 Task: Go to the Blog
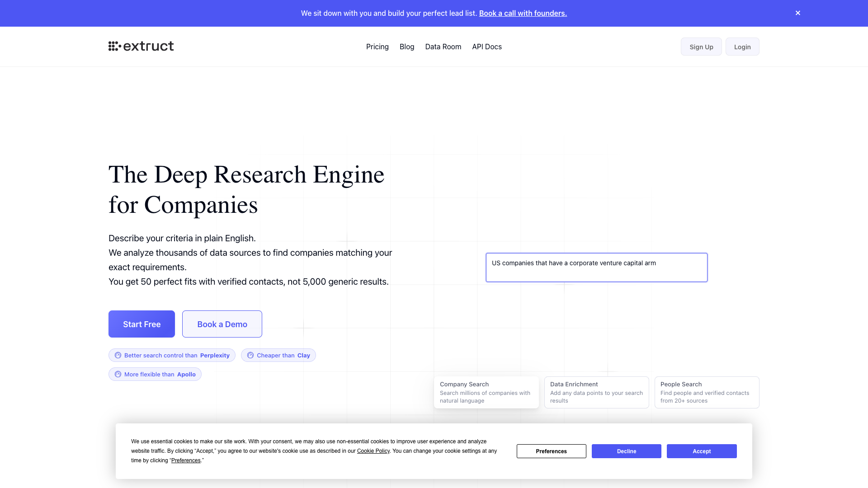407,47
